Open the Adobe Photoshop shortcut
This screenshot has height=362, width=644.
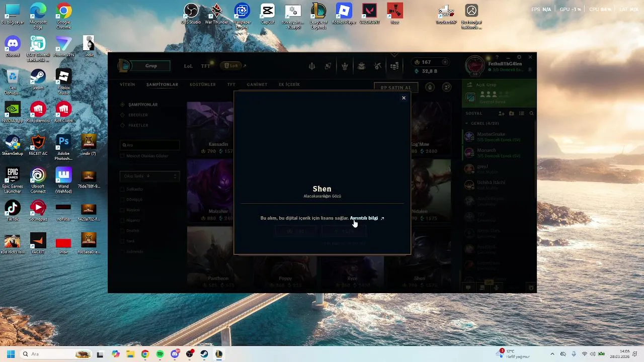pos(63,148)
